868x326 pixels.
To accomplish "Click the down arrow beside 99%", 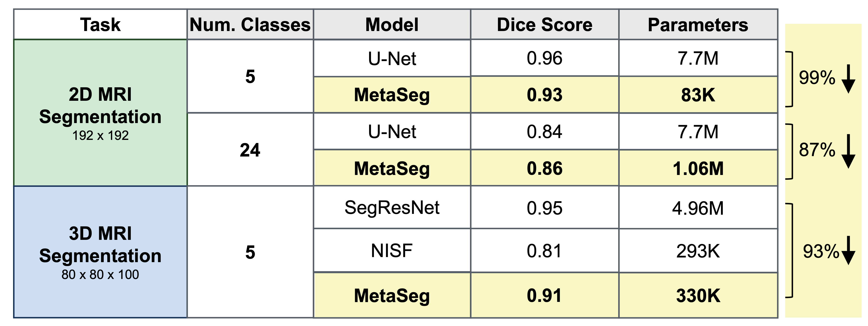I will click(x=848, y=79).
